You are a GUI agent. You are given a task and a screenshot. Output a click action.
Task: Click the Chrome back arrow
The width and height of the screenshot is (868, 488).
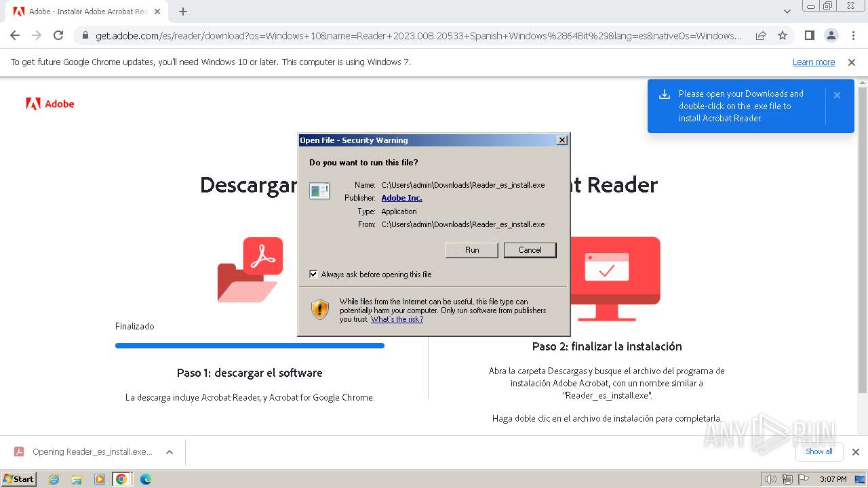click(15, 35)
